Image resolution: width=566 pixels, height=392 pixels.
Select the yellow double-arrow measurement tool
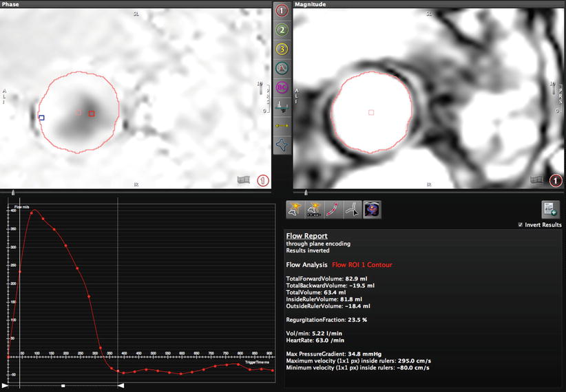282,126
